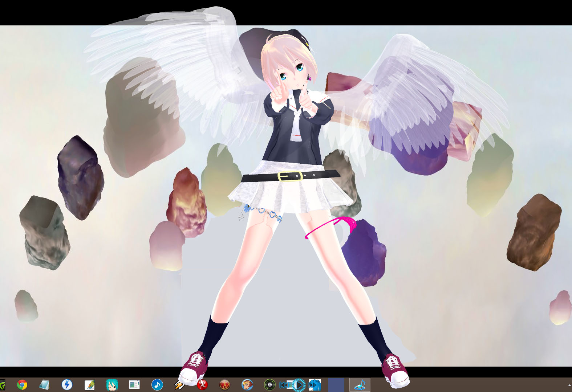Screen dimensions: 572x392
Task: Open the document window taskbar icon
Action: tap(134, 385)
